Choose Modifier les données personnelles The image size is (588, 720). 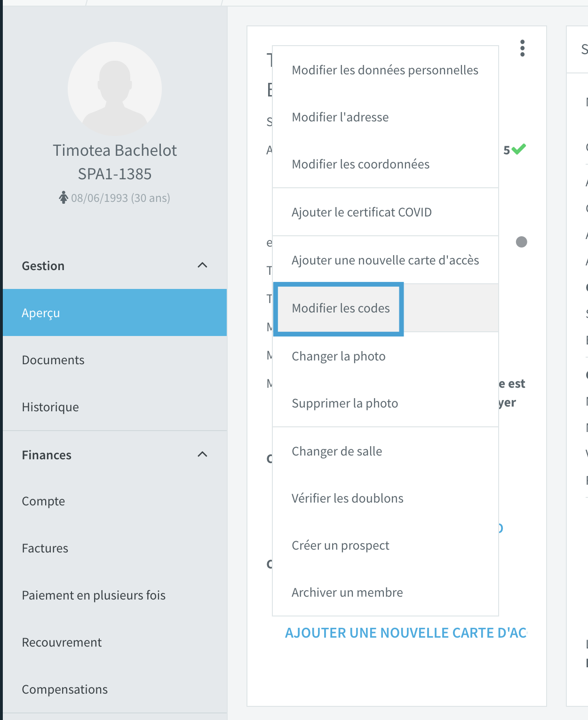(x=385, y=70)
